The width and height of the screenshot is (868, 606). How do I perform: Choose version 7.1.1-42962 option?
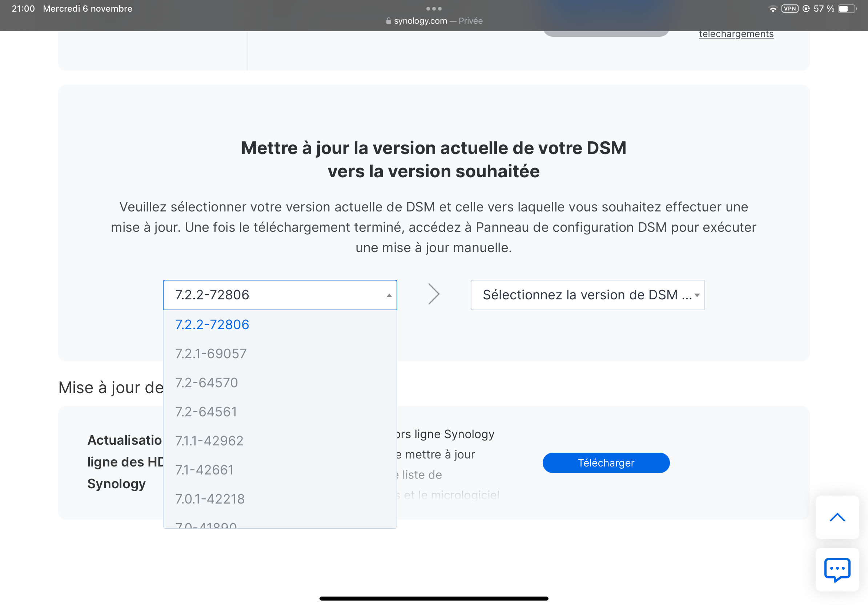tap(209, 441)
